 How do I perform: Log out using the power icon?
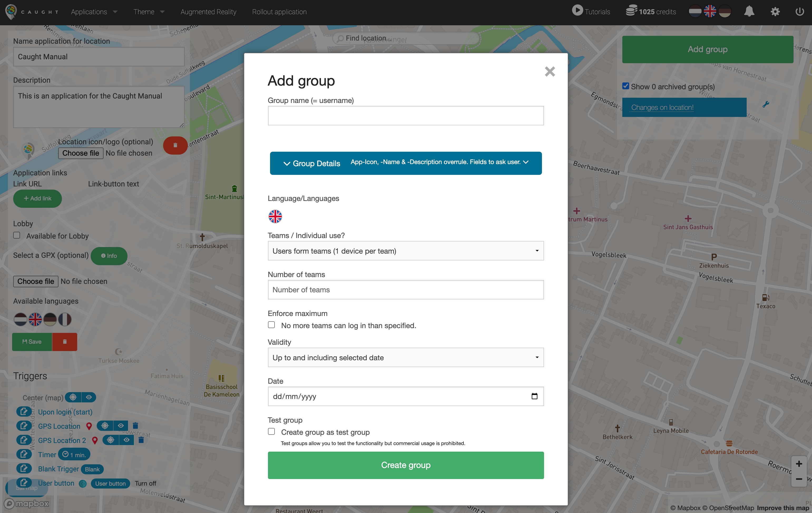click(800, 11)
